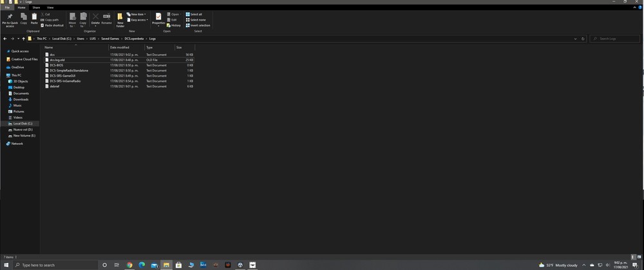Open Google Chrome from taskbar

(129, 265)
